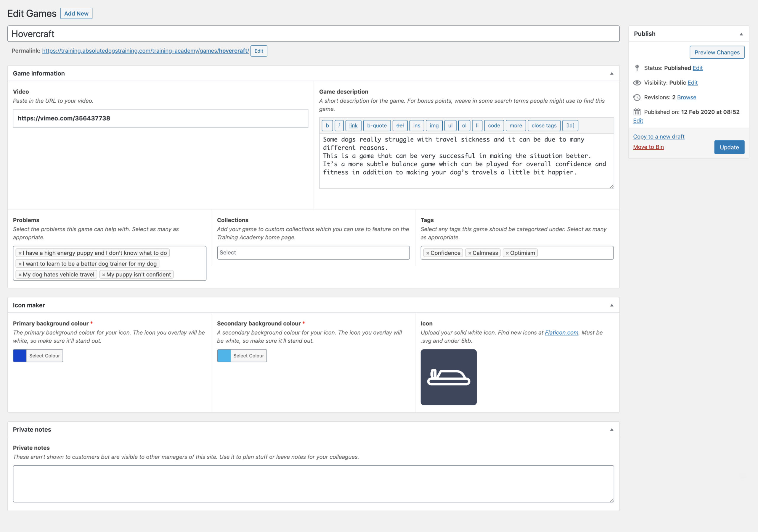Click Select Colour for primary background

45,356
